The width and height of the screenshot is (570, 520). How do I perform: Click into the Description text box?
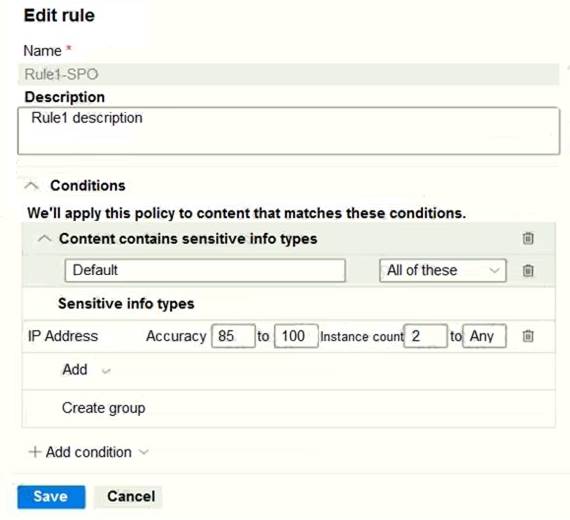click(x=288, y=131)
